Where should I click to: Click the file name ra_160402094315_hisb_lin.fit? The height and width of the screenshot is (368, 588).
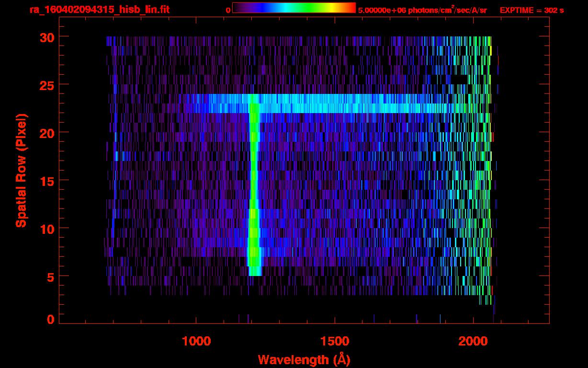pos(99,10)
